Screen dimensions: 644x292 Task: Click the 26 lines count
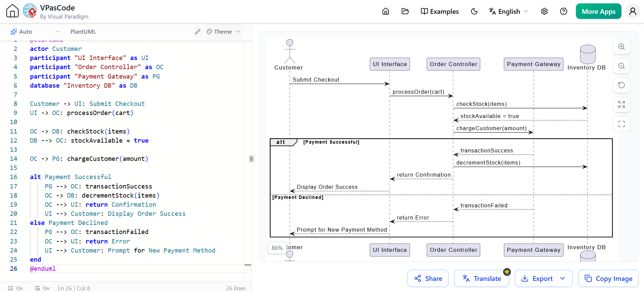point(236,288)
